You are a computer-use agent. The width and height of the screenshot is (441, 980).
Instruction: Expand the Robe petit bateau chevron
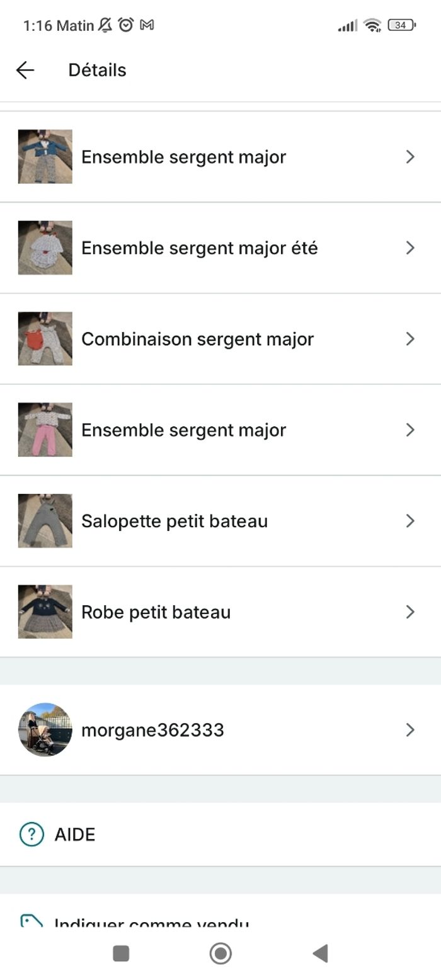pos(411,612)
